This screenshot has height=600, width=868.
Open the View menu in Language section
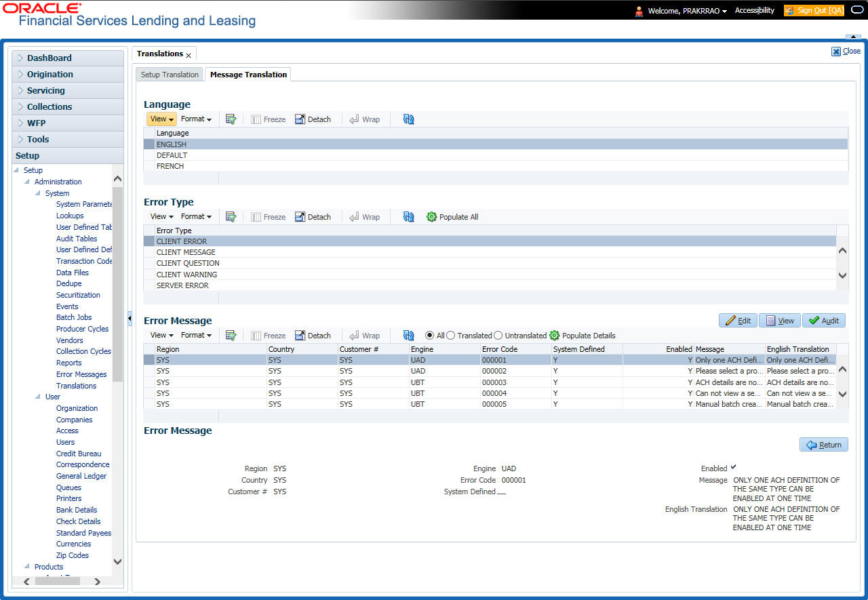(161, 119)
